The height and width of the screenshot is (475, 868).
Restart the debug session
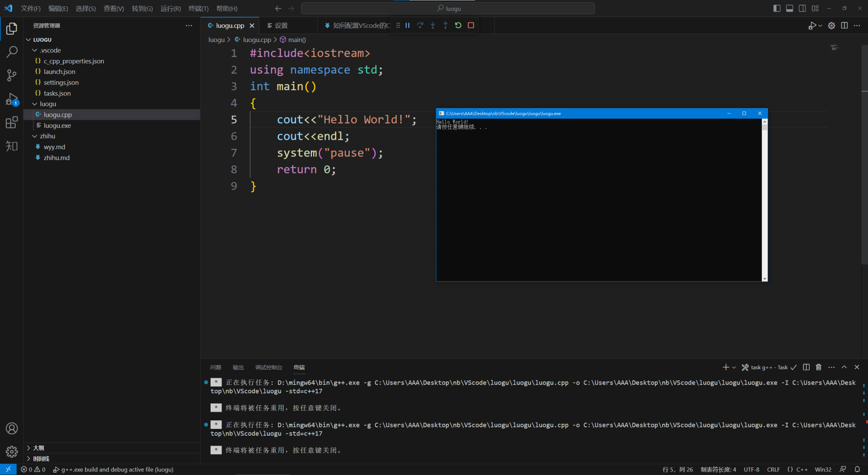point(458,25)
